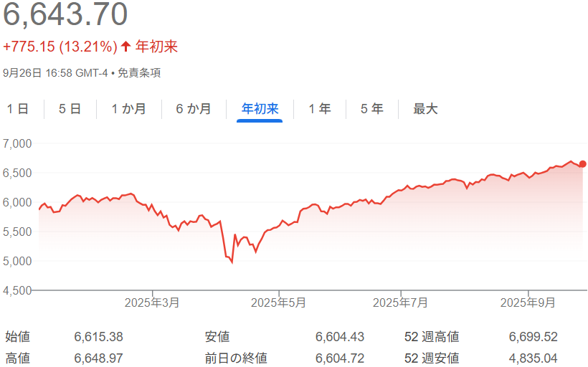View the 5年 chart range
This screenshot has height=367, width=588.
click(371, 109)
